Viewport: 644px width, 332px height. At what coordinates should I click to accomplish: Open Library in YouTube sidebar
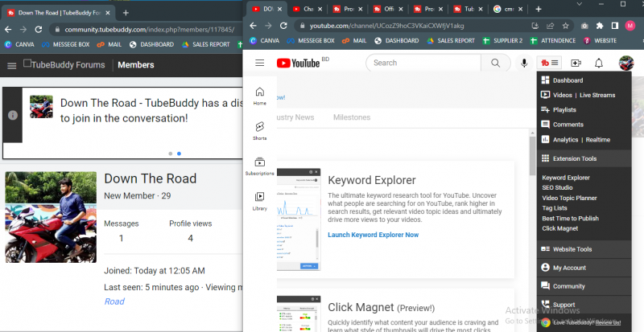click(x=260, y=200)
